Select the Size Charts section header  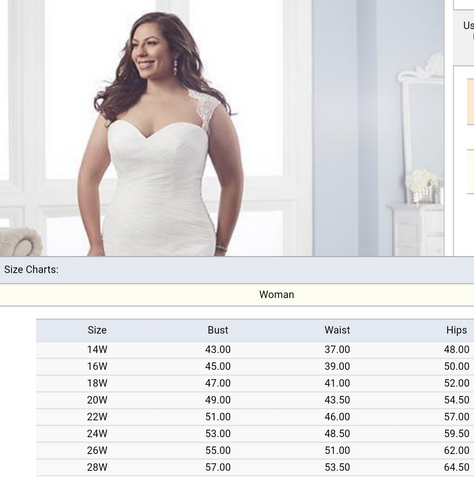click(x=31, y=269)
